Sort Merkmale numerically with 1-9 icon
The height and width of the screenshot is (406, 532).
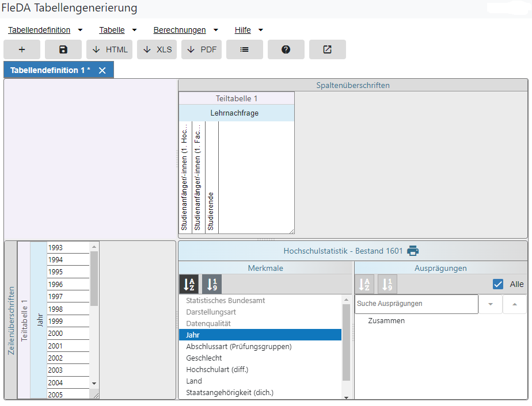211,284
